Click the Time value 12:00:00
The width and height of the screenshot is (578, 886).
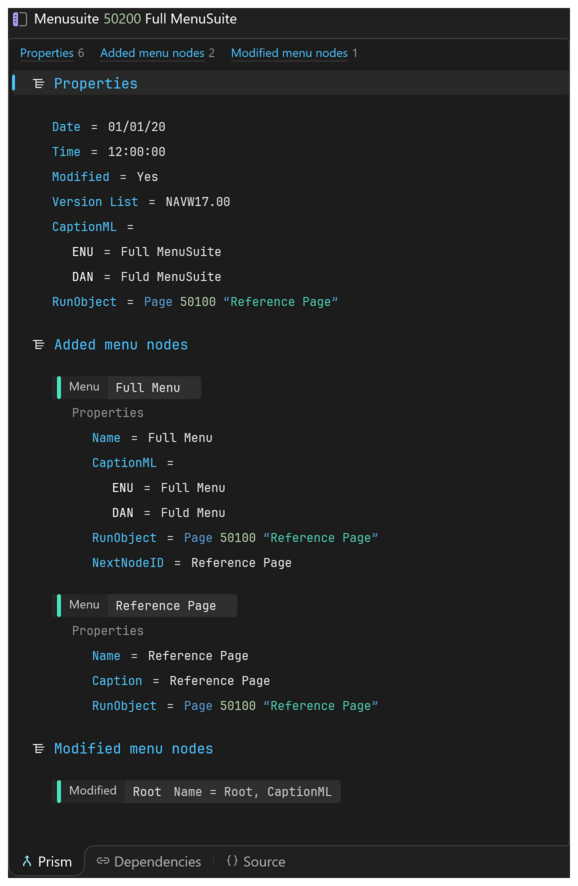point(137,152)
